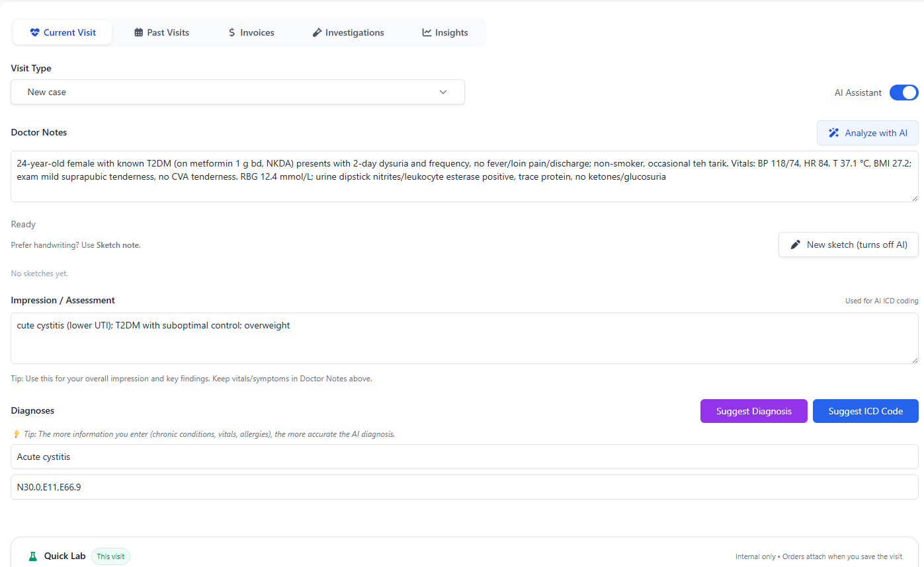Click the lightbulb icon beside the diagnosis tip
This screenshot has width=924, height=567.
[16, 434]
